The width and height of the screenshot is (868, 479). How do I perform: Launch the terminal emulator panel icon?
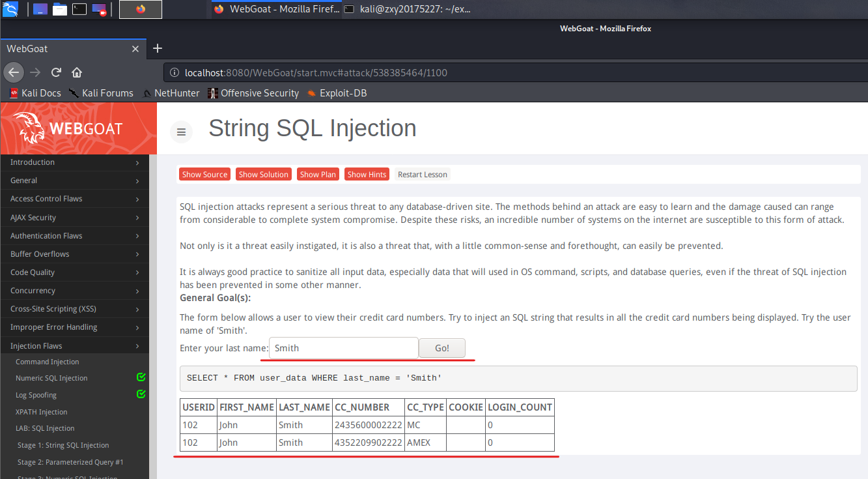coord(79,9)
